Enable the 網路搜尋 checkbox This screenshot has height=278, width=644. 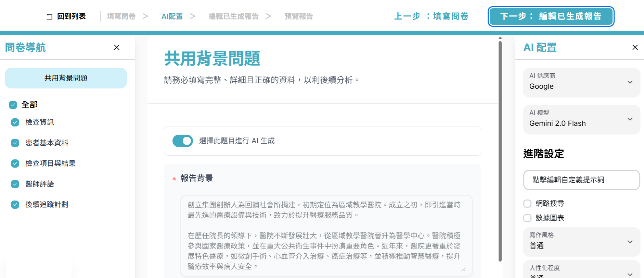coord(527,204)
